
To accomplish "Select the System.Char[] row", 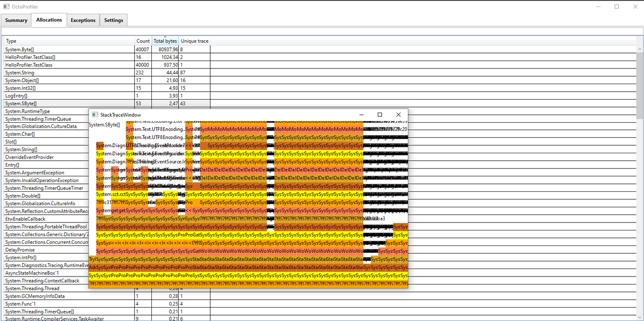I will [46, 134].
